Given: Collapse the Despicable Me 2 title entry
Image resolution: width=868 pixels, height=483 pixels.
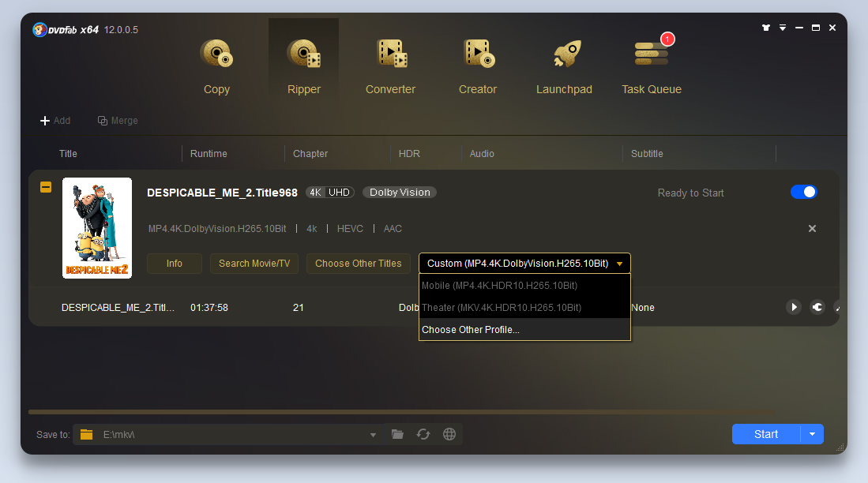Looking at the screenshot, I should click(x=46, y=187).
